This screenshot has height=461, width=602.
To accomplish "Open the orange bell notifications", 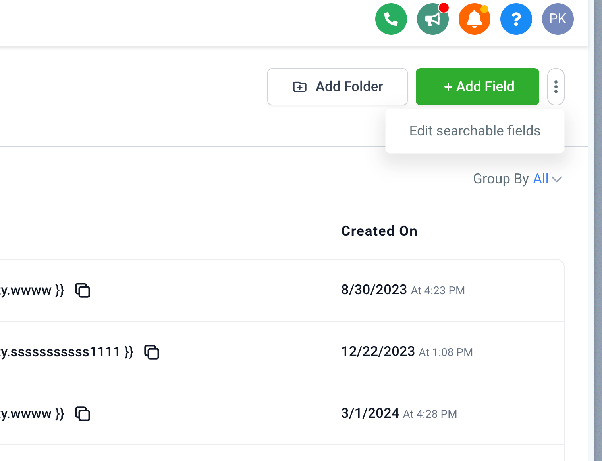I will coord(475,19).
